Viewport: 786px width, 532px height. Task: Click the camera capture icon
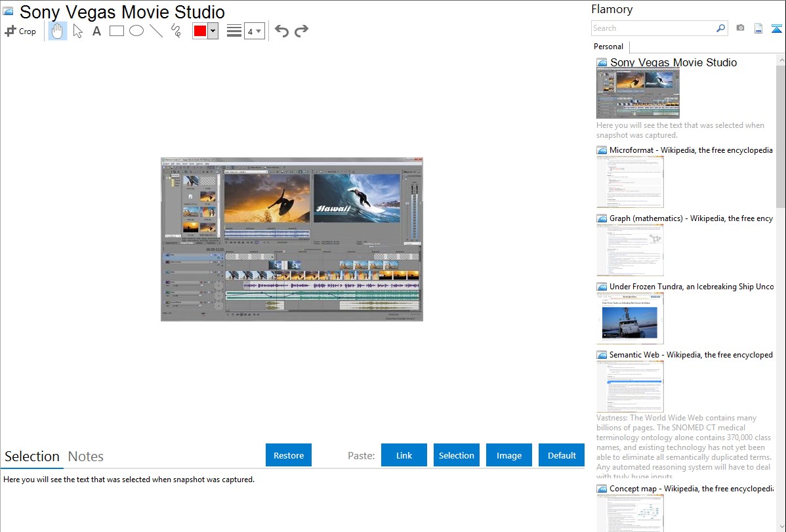tap(740, 28)
